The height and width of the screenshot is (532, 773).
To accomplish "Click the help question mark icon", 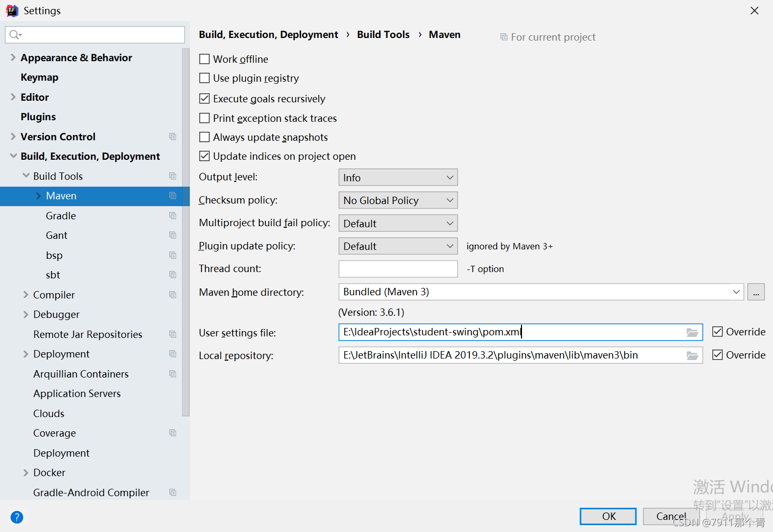I will pos(17,517).
